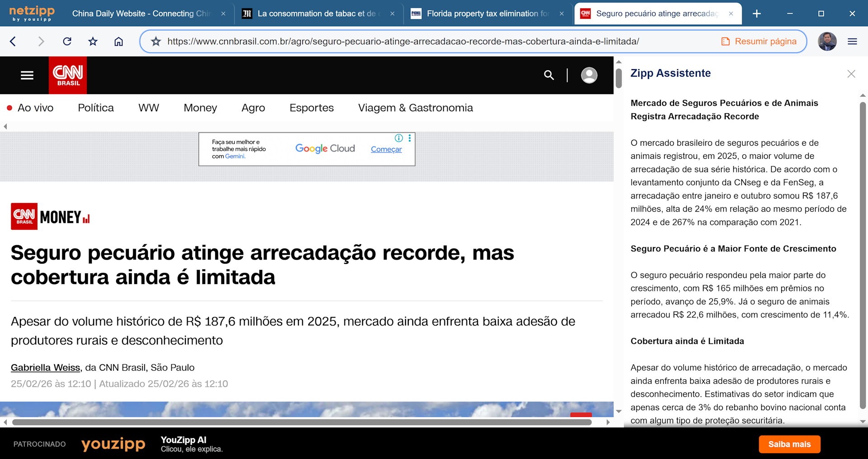This screenshot has width=868, height=459.
Task: Bookmark the page with the star icon
Action: [93, 41]
